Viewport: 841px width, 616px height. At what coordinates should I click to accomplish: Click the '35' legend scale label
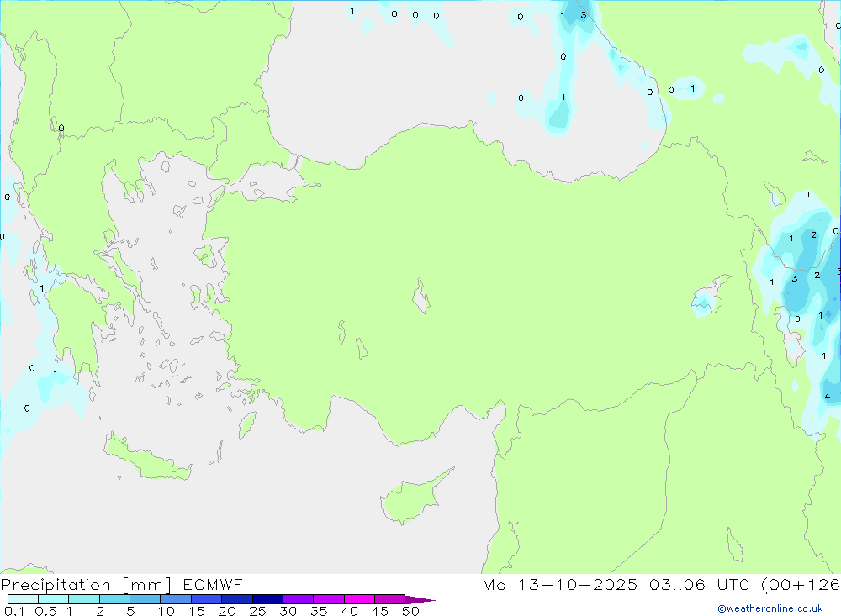coord(319,611)
